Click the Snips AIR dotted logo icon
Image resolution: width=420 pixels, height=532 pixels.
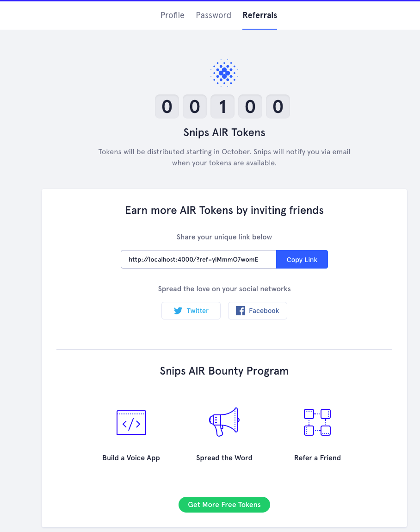click(x=224, y=73)
